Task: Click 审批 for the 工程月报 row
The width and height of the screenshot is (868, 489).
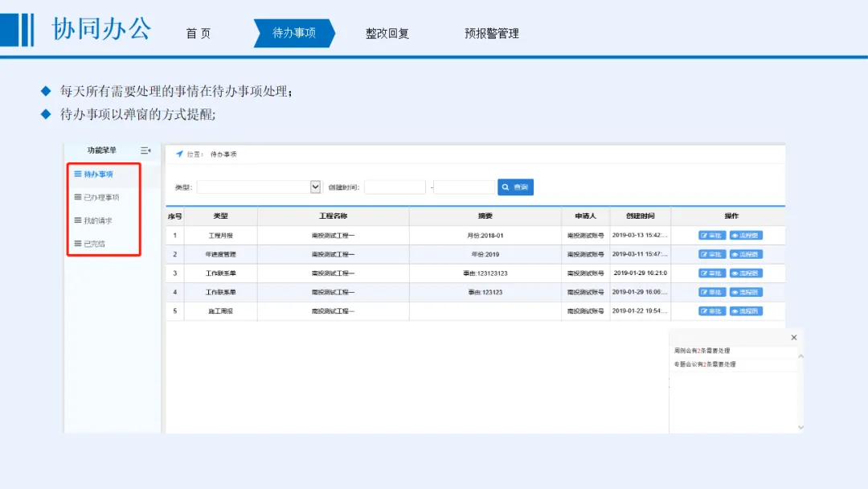Action: click(x=712, y=236)
